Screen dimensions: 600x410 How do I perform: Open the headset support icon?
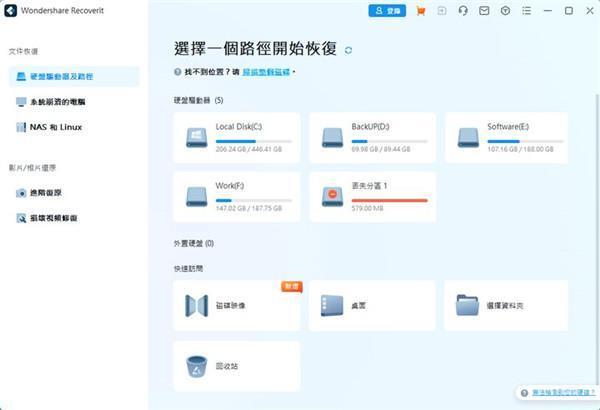click(463, 11)
